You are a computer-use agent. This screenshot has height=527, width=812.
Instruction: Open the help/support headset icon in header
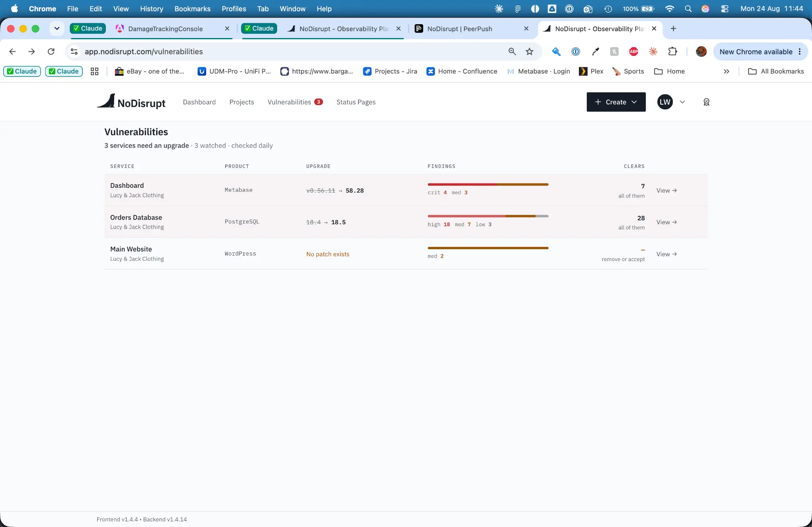pyautogui.click(x=706, y=102)
